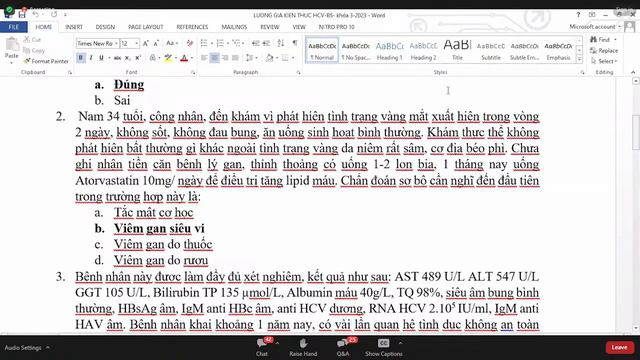
Task: Switch to the NITRO PRO 10 tab
Action: pos(336,27)
